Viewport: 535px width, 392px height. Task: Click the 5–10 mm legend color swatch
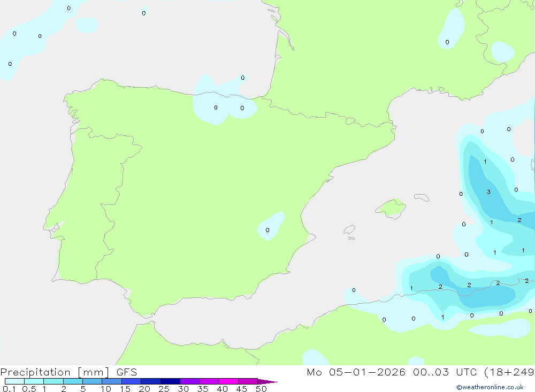pyautogui.click(x=93, y=381)
